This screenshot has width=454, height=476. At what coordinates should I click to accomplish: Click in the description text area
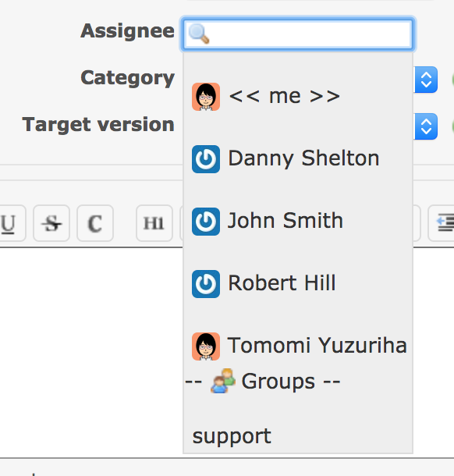point(91,352)
